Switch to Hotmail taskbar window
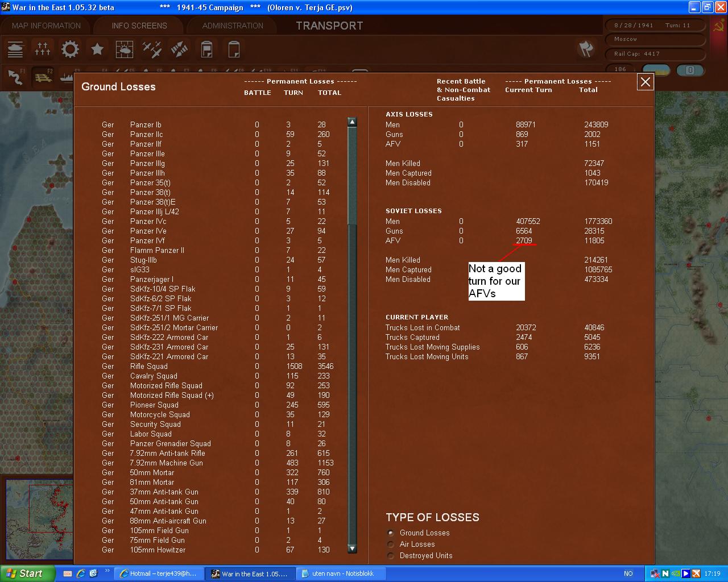 tap(159, 573)
